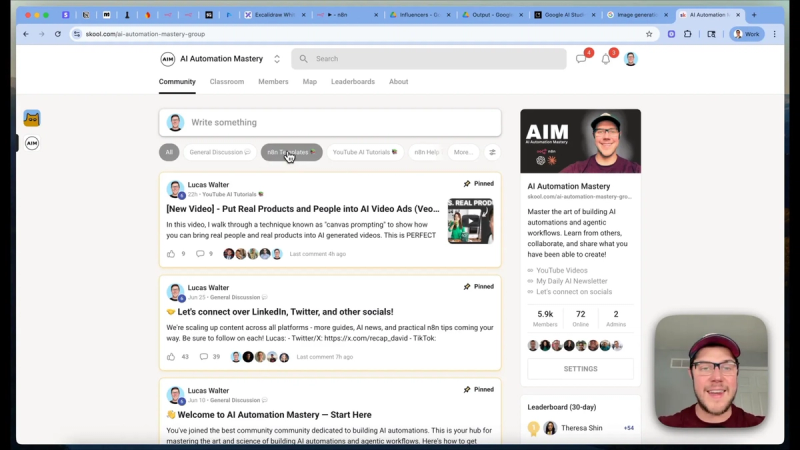Expand the community switcher arrows

pos(277,59)
